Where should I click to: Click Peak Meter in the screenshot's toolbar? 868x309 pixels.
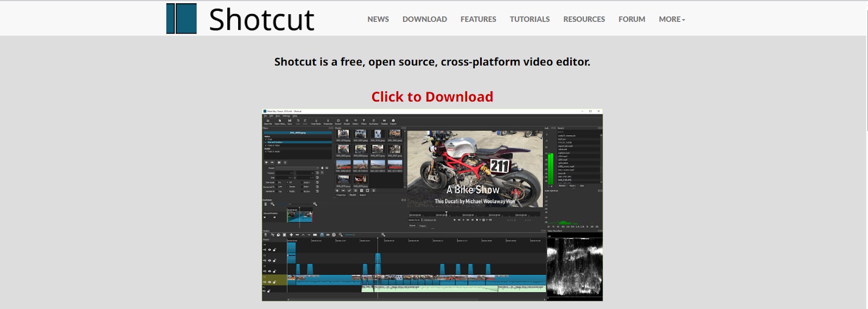pyautogui.click(x=316, y=122)
